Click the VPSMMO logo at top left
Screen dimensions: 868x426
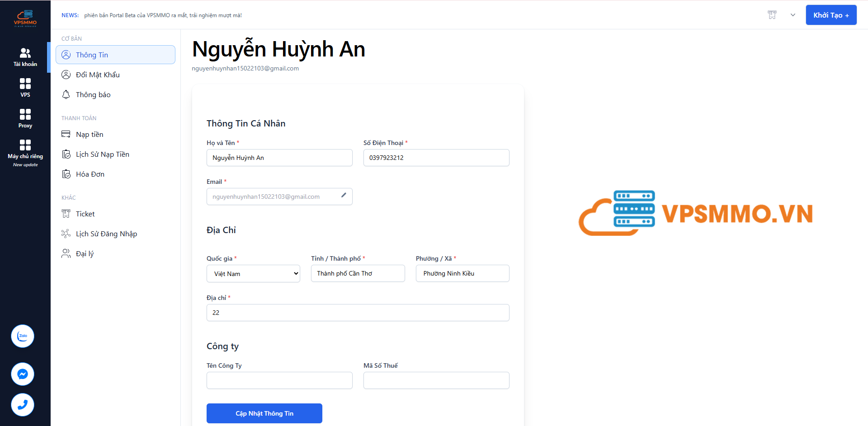25,18
